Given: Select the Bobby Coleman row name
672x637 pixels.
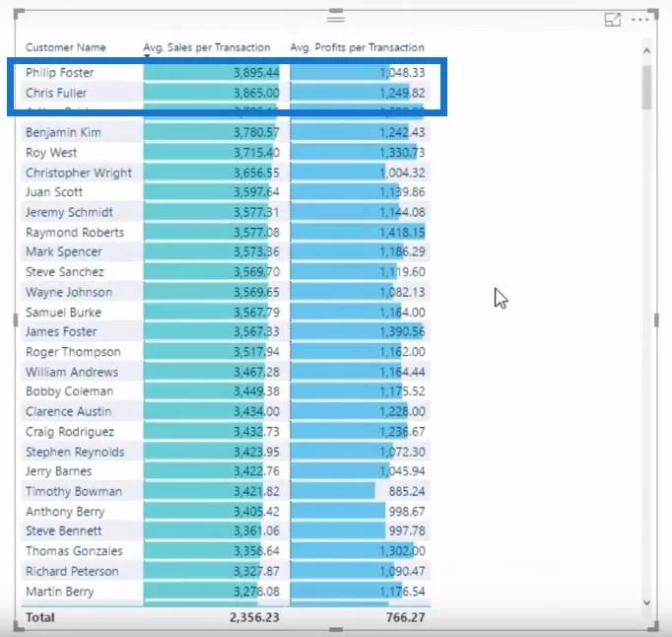Looking at the screenshot, I should (x=69, y=390).
